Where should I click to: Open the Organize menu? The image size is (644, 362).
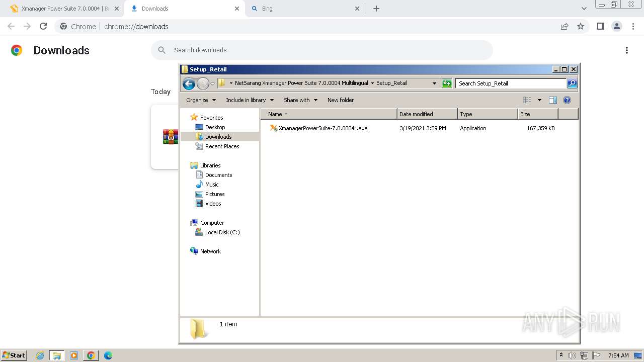201,100
